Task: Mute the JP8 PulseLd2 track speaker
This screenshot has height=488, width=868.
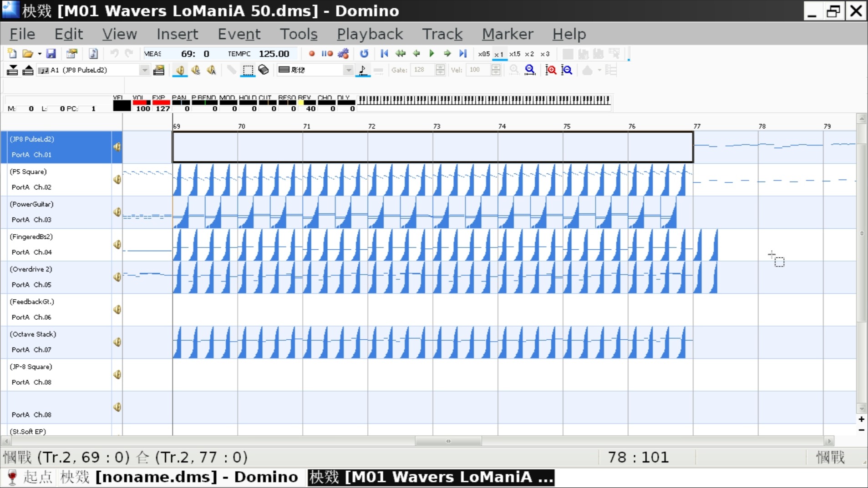Action: 117,147
